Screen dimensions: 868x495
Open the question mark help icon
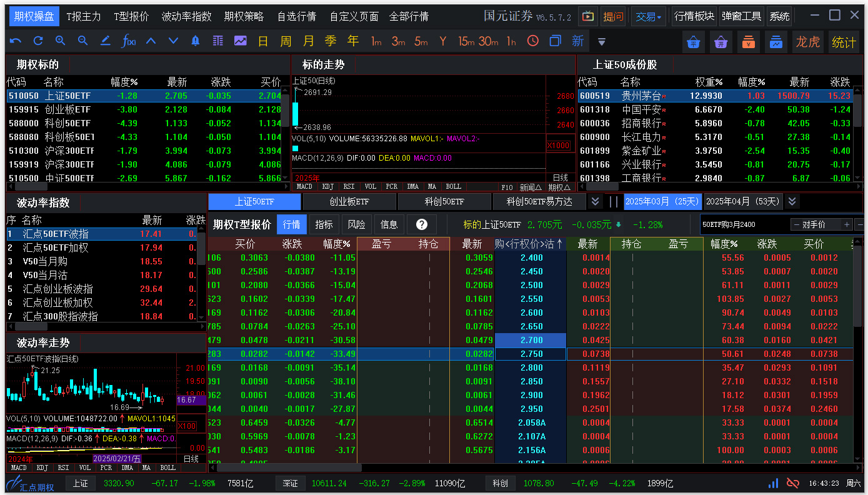(422, 224)
